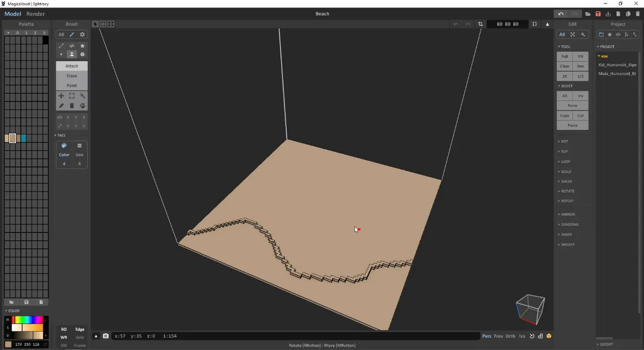Image resolution: width=644 pixels, height=350 pixels.
Task: Expand the ROT section
Action: point(563,142)
